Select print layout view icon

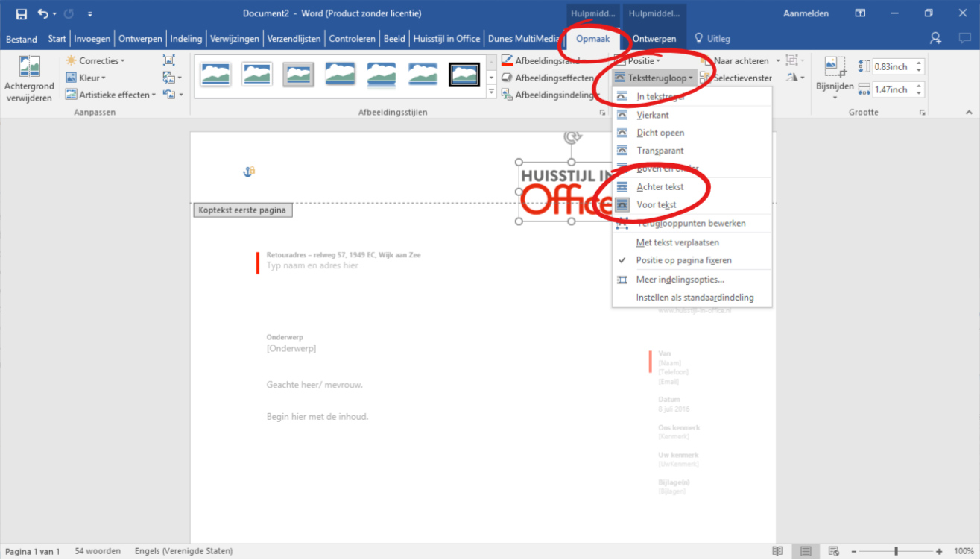pos(806,551)
